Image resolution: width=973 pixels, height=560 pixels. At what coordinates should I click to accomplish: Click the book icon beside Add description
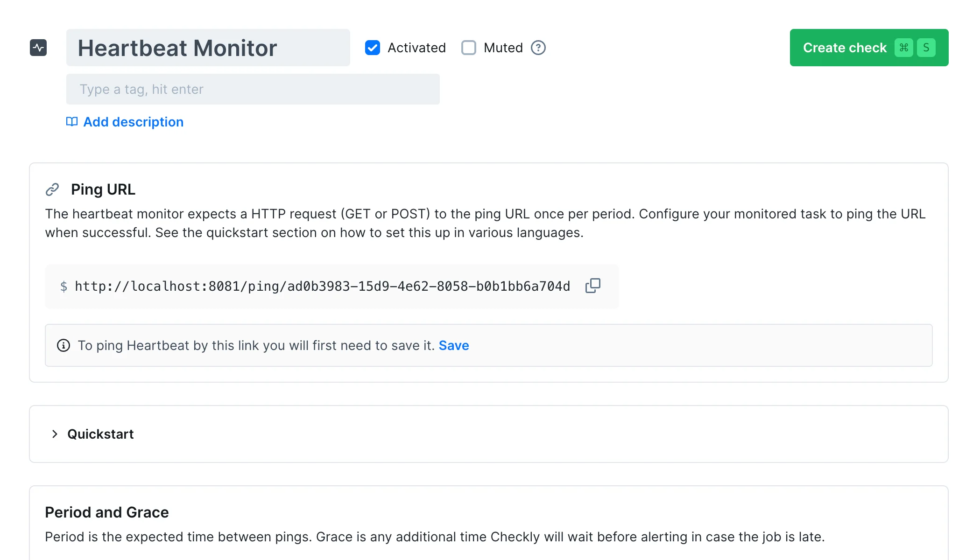pos(72,122)
